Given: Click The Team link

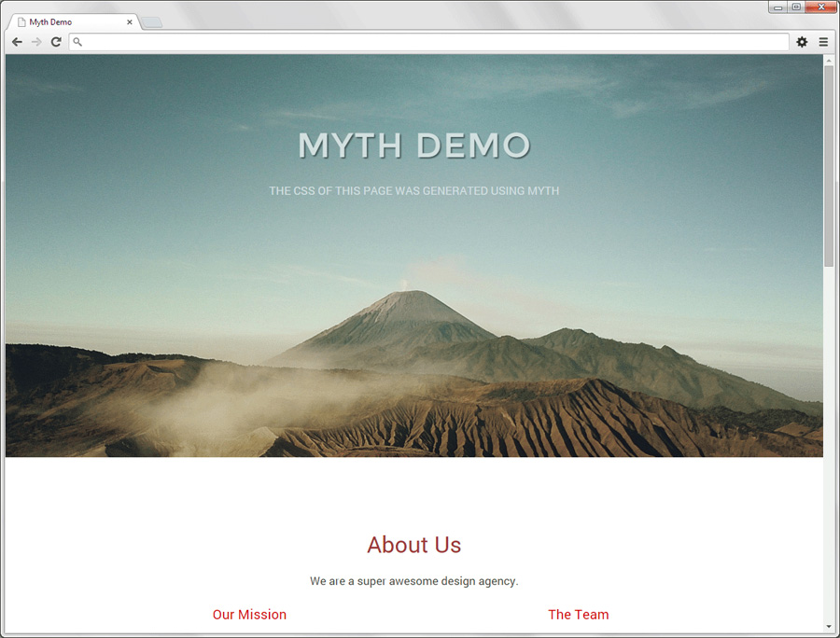Looking at the screenshot, I should pyautogui.click(x=579, y=615).
